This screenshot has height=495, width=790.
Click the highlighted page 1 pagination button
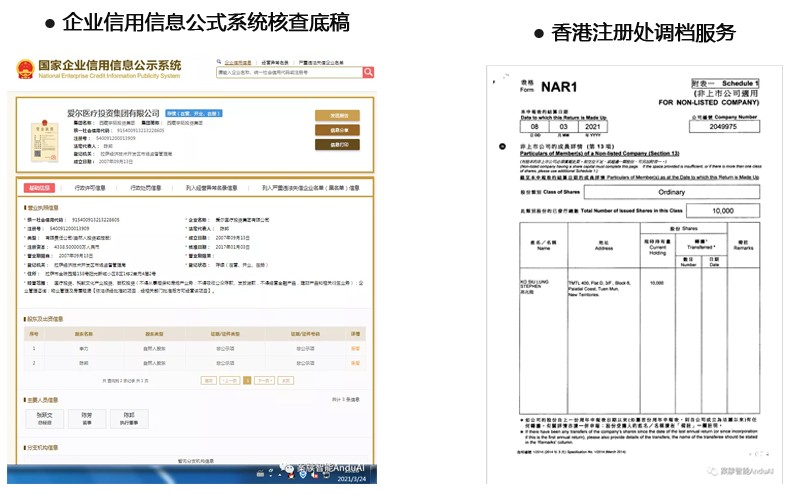point(248,380)
